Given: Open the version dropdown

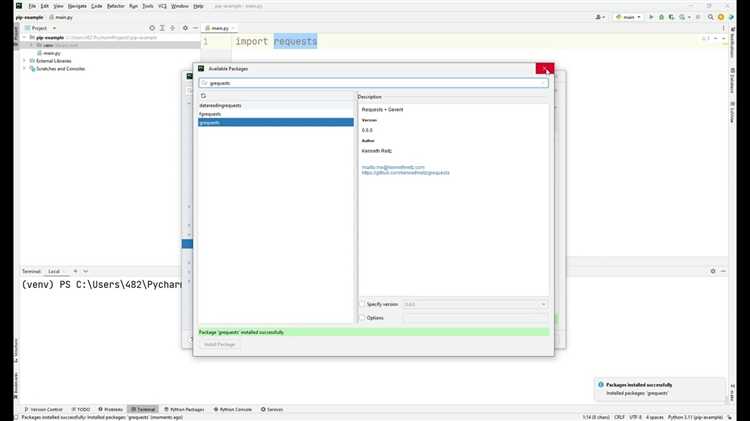Looking at the screenshot, I should click(x=543, y=304).
